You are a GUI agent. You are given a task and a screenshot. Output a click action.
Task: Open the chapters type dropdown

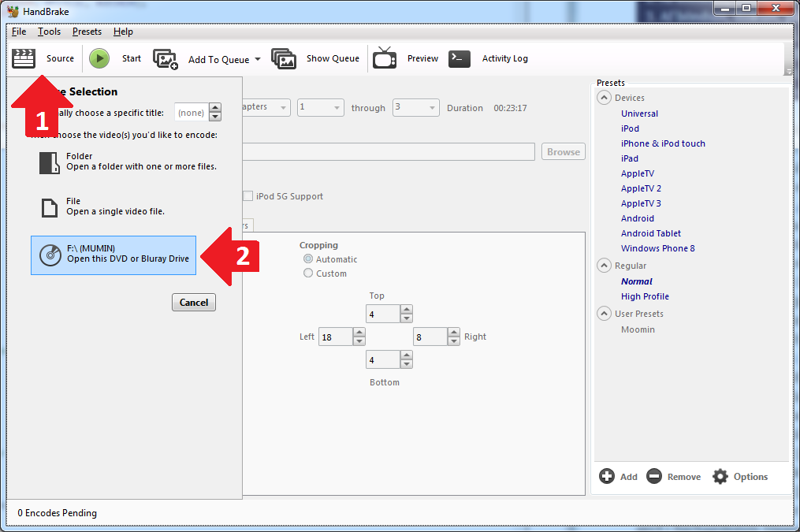pyautogui.click(x=266, y=108)
